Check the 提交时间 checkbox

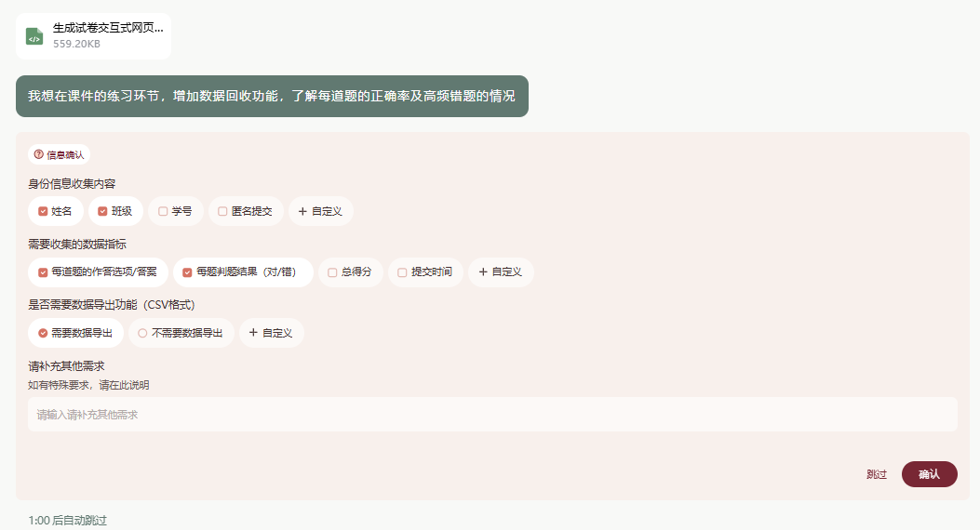pos(402,272)
